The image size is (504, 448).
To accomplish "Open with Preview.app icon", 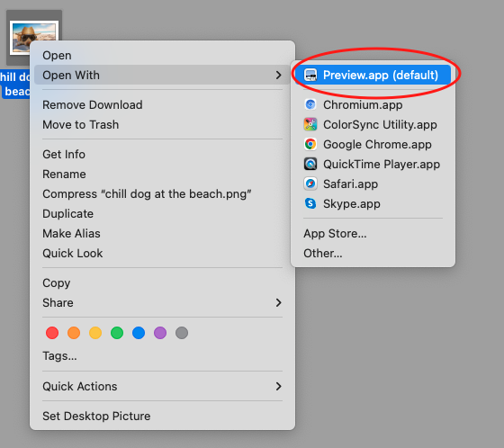I will click(310, 76).
